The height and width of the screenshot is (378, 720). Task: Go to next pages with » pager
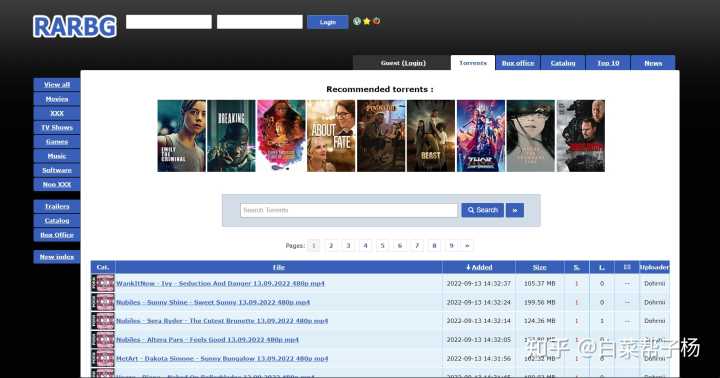click(x=467, y=246)
